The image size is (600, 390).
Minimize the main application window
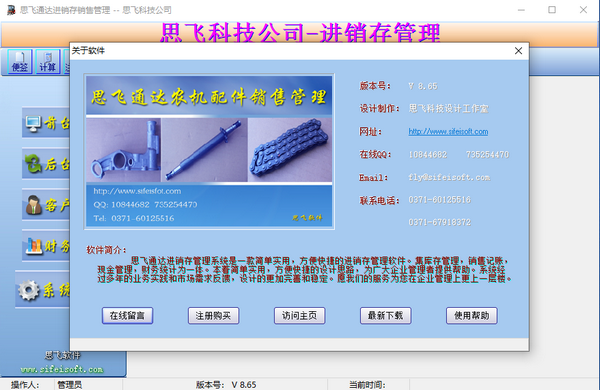pyautogui.click(x=521, y=10)
